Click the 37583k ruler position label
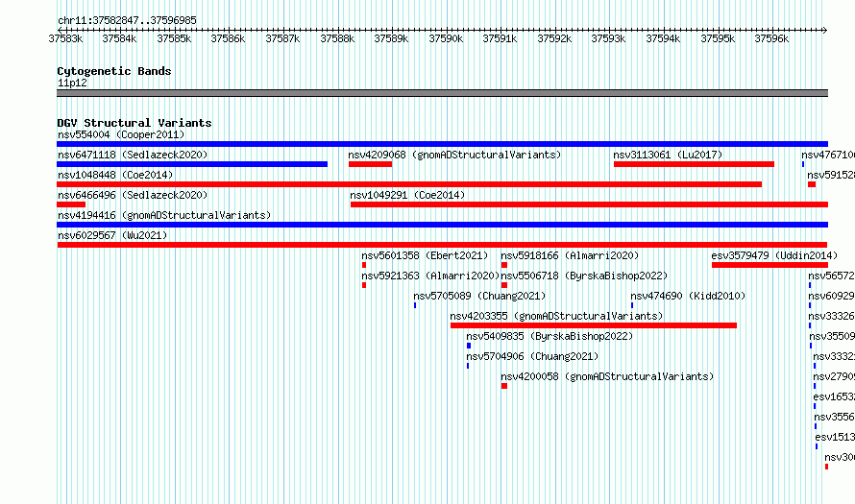Viewport: 855px width, 504px height. point(65,38)
